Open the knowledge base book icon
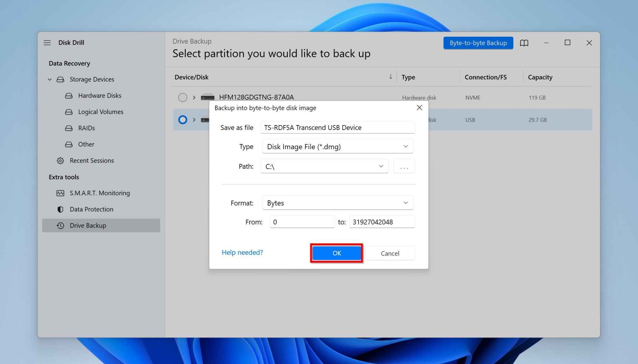This screenshot has height=364, width=638. coord(524,43)
